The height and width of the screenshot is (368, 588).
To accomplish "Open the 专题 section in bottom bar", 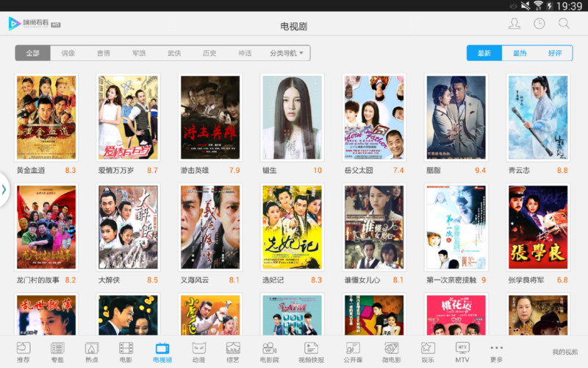I will 57,353.
